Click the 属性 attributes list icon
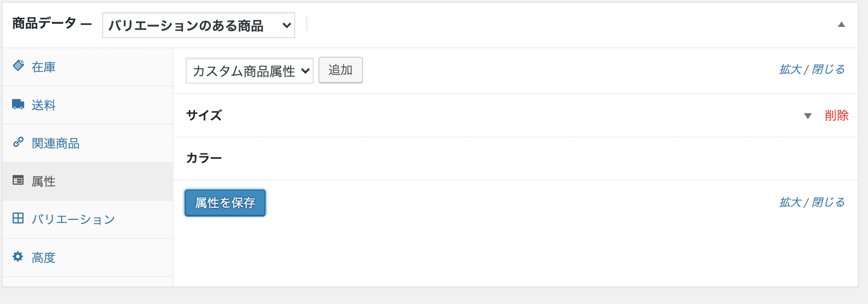 (18, 180)
